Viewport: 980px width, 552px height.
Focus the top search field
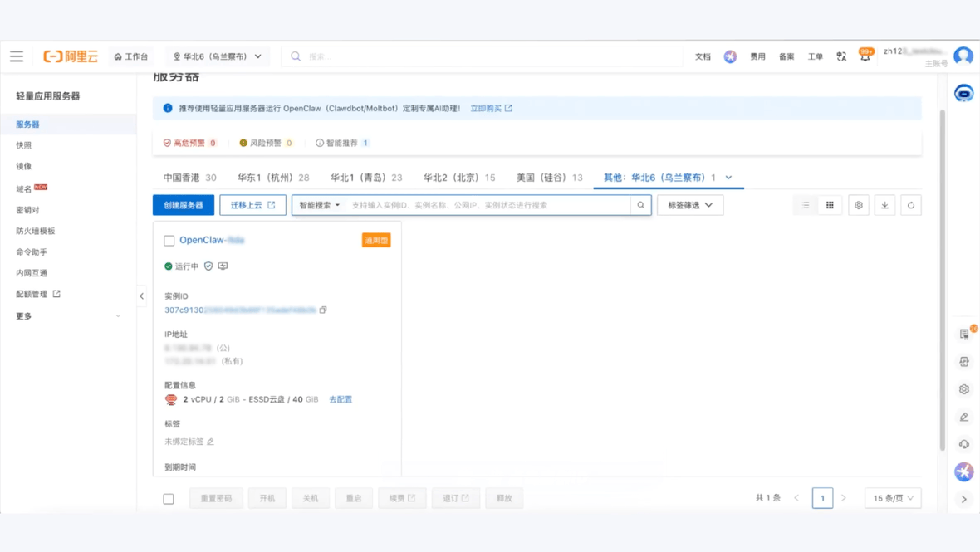pyautogui.click(x=481, y=56)
